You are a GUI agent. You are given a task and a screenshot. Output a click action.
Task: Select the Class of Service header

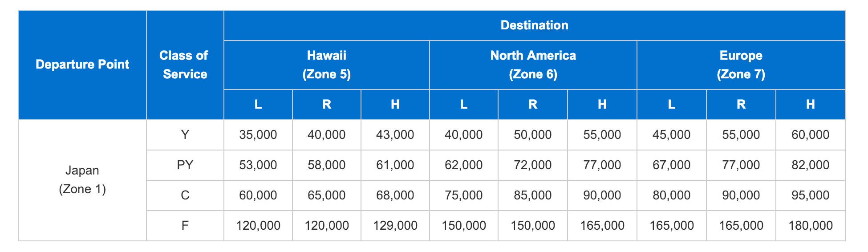click(x=185, y=65)
